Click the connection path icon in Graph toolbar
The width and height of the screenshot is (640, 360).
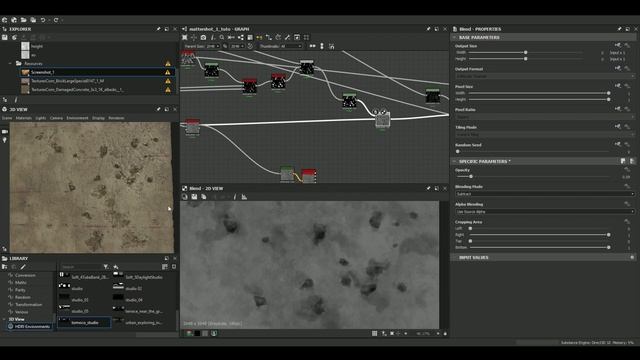tap(269, 37)
